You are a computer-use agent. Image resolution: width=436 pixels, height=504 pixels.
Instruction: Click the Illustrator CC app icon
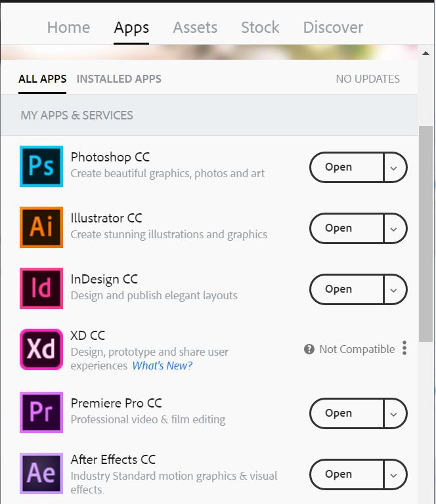[41, 228]
